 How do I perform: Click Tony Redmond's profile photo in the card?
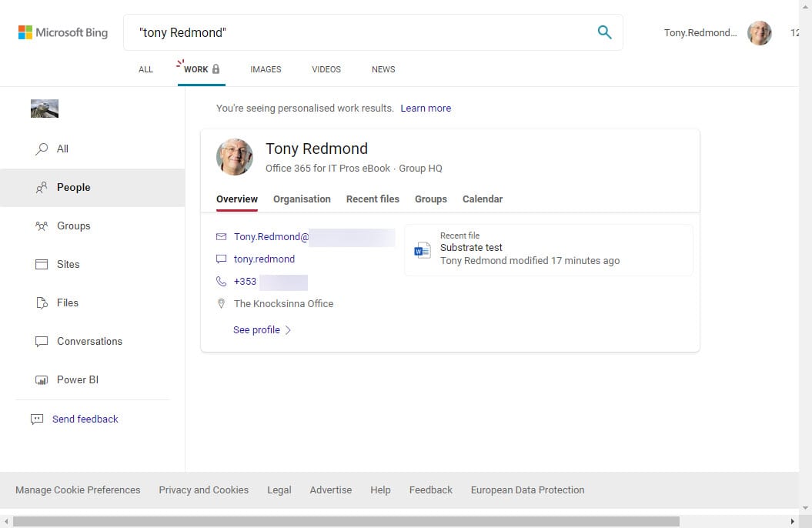point(235,157)
